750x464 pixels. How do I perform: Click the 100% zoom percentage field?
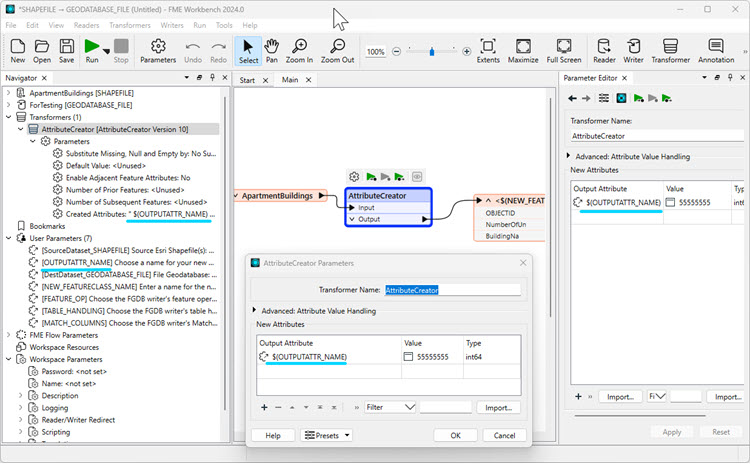point(375,52)
